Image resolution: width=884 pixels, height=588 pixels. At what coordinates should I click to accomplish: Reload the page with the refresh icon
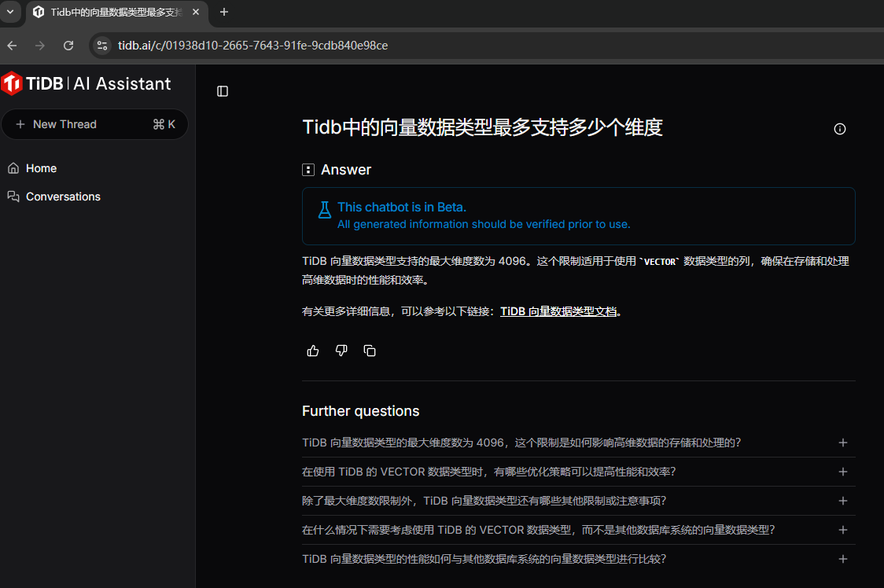pyautogui.click(x=68, y=46)
